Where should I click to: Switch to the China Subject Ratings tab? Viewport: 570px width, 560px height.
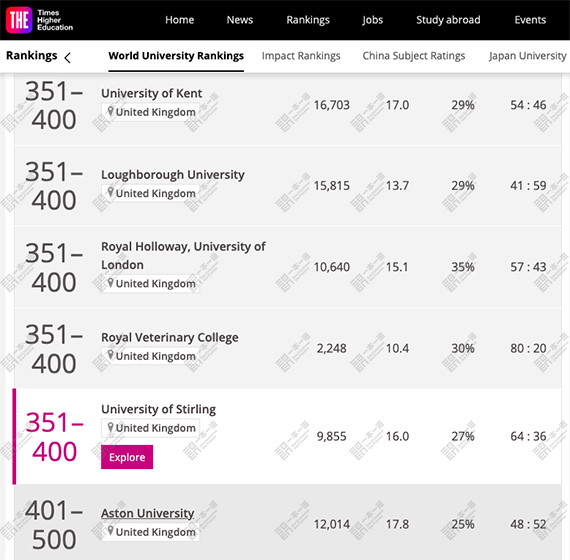point(414,56)
